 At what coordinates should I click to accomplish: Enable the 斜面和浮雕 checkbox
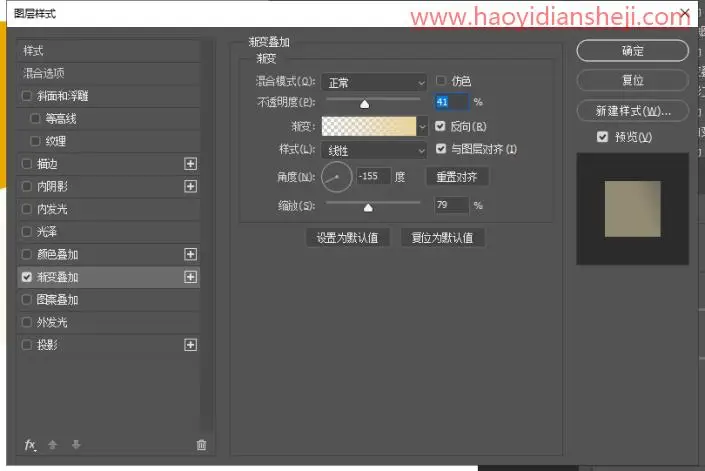pyautogui.click(x=27, y=96)
